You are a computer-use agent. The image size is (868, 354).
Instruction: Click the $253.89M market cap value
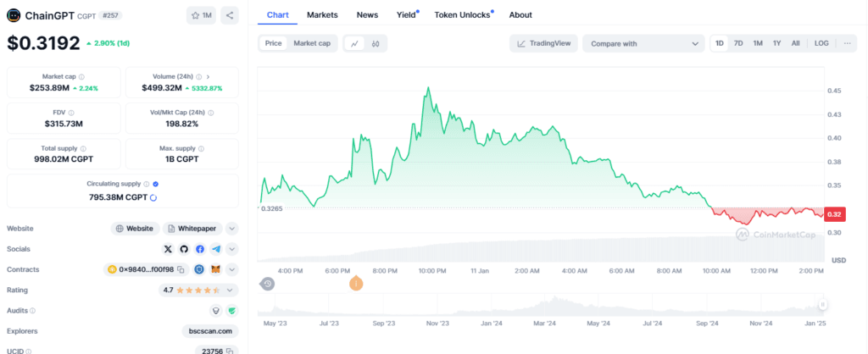pos(47,87)
